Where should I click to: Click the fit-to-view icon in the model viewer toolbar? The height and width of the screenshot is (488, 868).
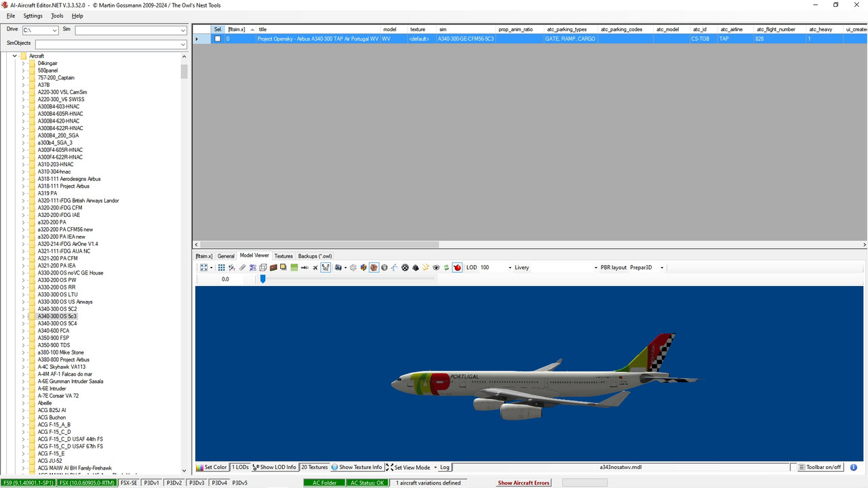(x=203, y=267)
